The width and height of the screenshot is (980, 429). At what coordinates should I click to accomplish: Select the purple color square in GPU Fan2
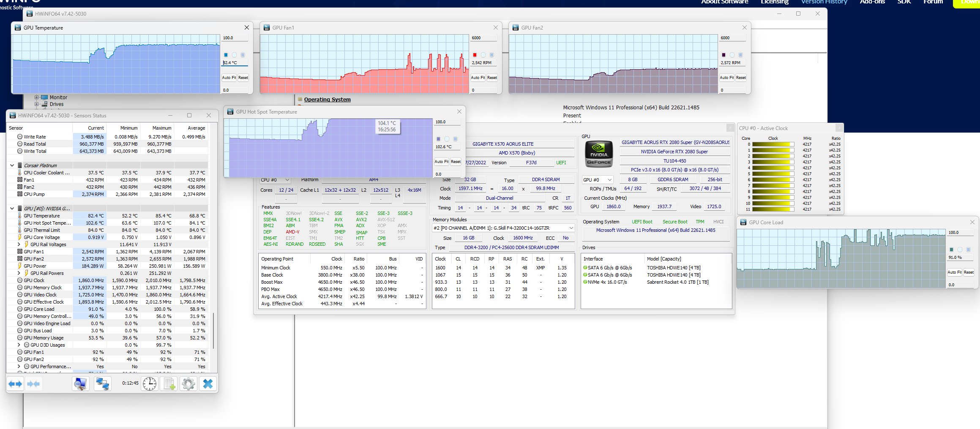click(x=723, y=55)
